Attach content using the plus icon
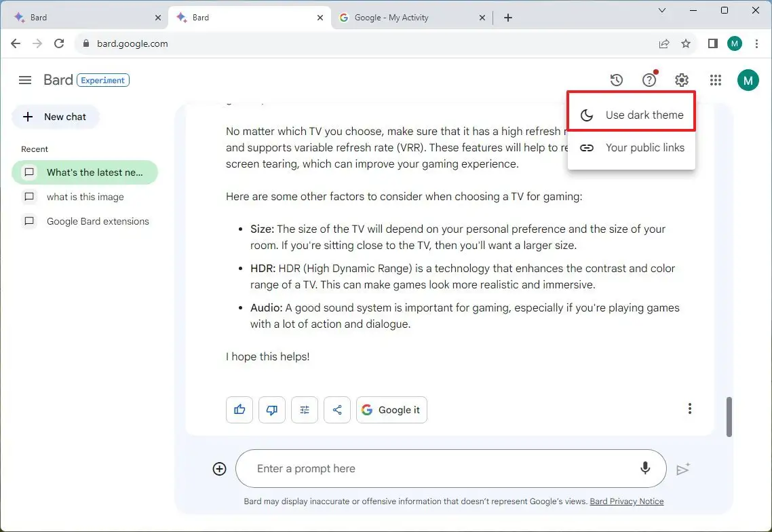772x532 pixels. point(219,468)
